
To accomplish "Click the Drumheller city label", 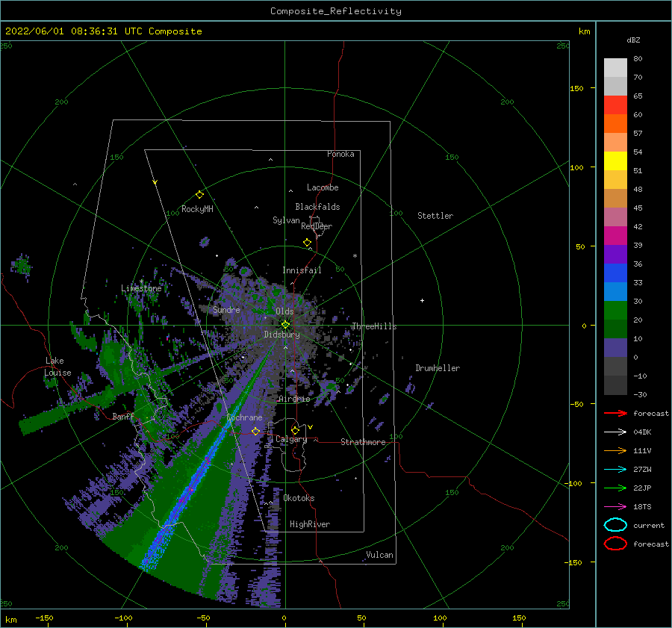I will 438,368.
